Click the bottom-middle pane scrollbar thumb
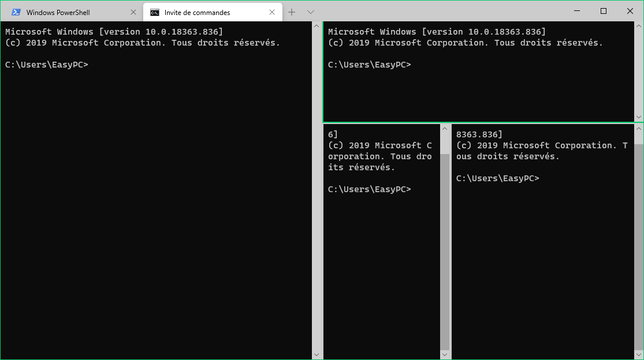This screenshot has height=360, width=644. (x=444, y=252)
